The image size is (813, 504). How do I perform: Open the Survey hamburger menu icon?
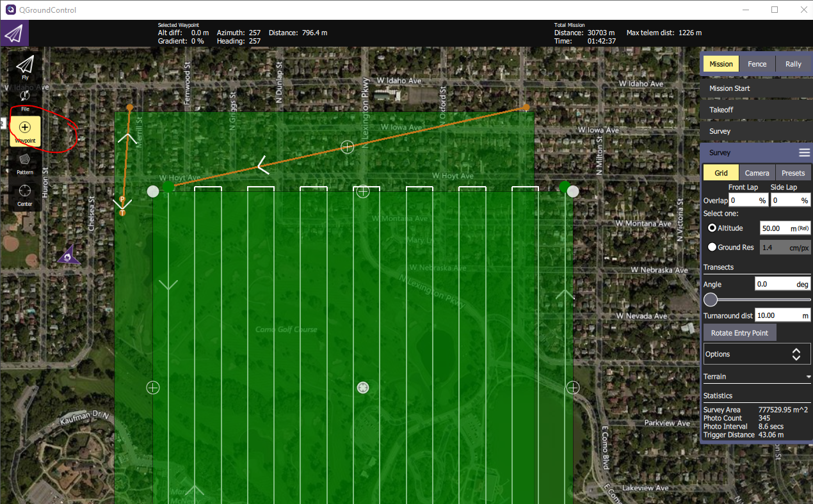(804, 153)
